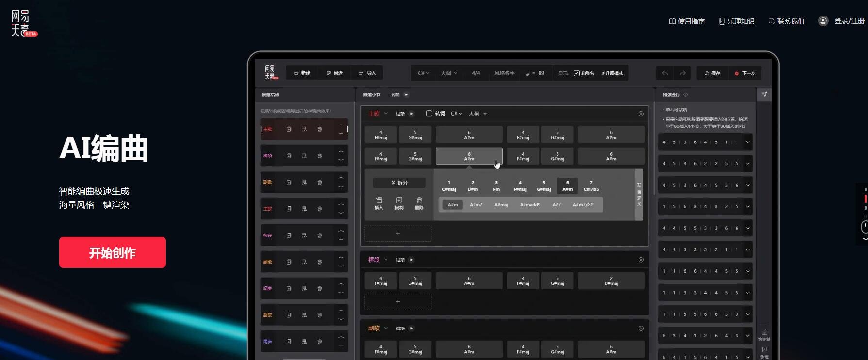Toggle the 升调模式 sharp mode option
The width and height of the screenshot is (868, 360).
click(612, 73)
